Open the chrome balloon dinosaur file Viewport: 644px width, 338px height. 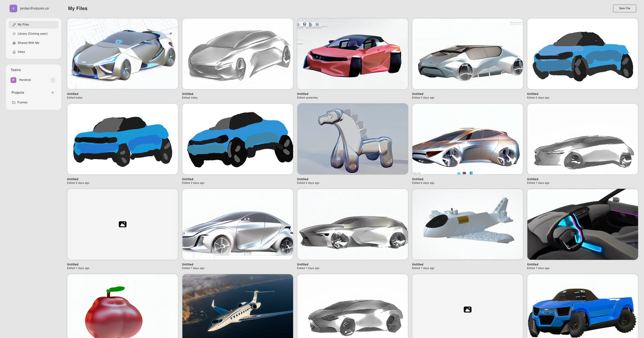tap(352, 139)
